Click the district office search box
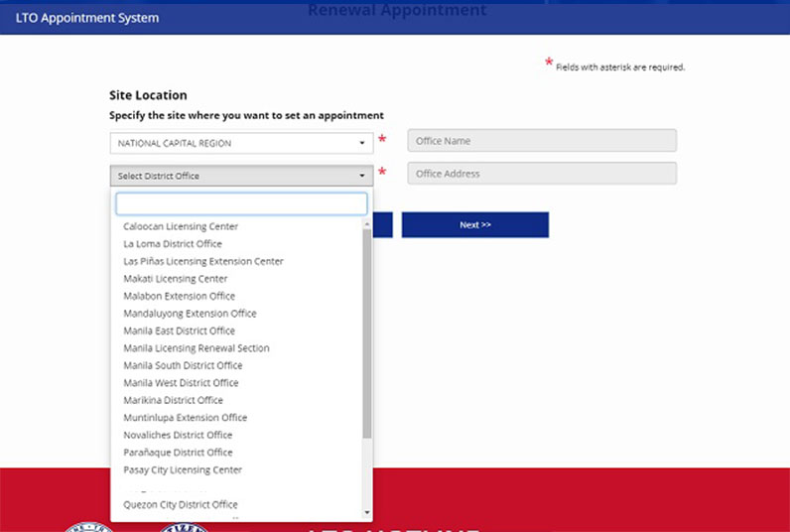Image resolution: width=790 pixels, height=532 pixels. point(241,203)
